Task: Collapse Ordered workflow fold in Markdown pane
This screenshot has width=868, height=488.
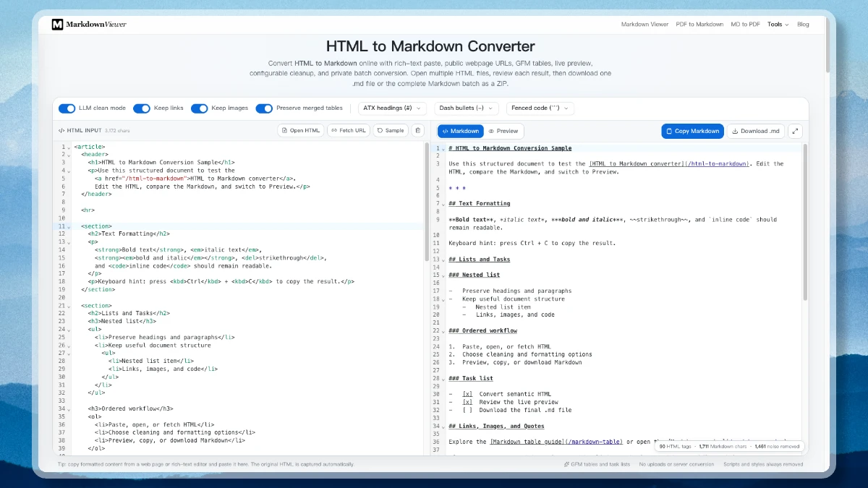Action: [x=443, y=331]
